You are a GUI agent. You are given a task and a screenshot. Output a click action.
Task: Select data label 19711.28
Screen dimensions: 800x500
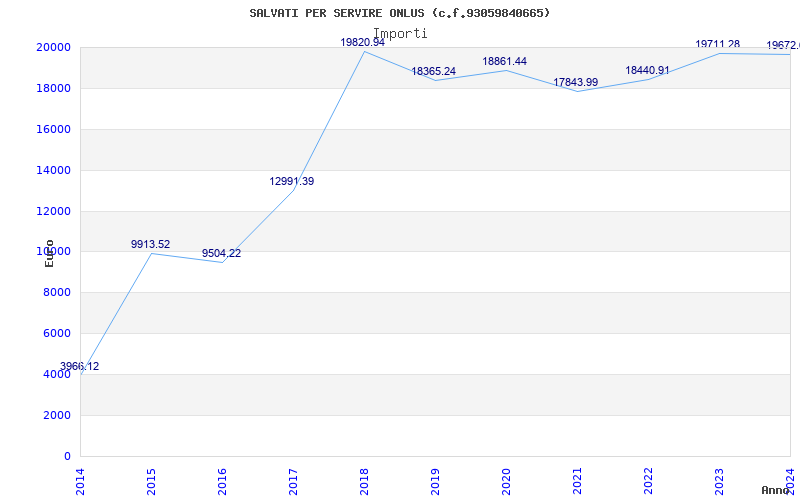(718, 44)
